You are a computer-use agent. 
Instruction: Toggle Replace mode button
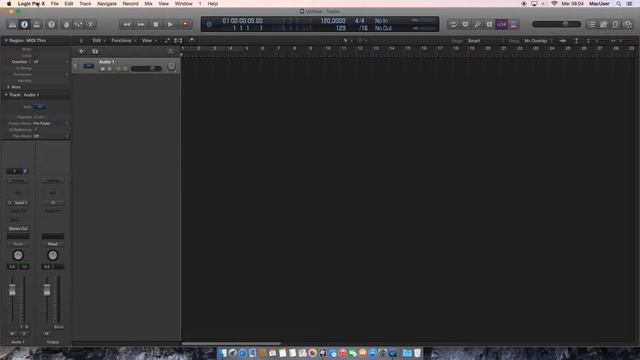click(465, 24)
